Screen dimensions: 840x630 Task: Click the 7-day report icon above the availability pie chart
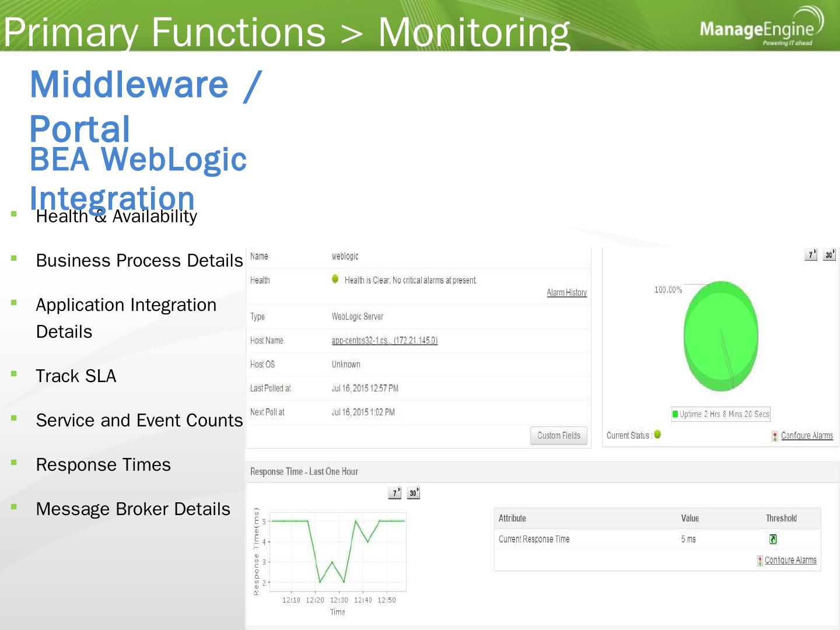tap(811, 254)
